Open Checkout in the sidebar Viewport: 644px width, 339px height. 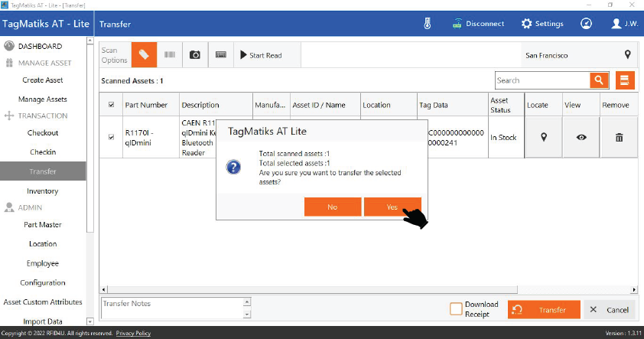coord(43,133)
